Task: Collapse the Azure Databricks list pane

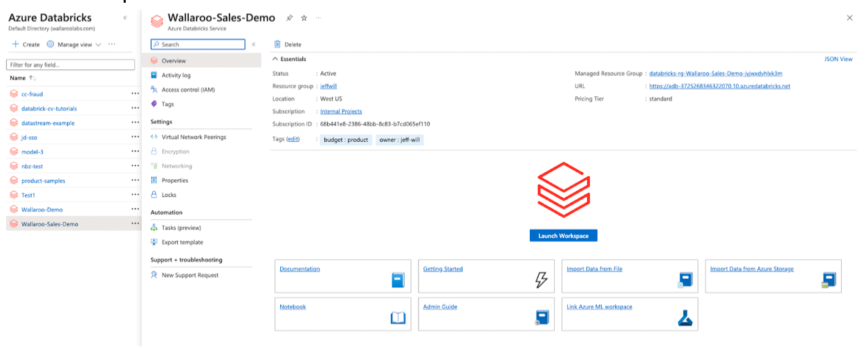Action: pyautogui.click(x=124, y=18)
